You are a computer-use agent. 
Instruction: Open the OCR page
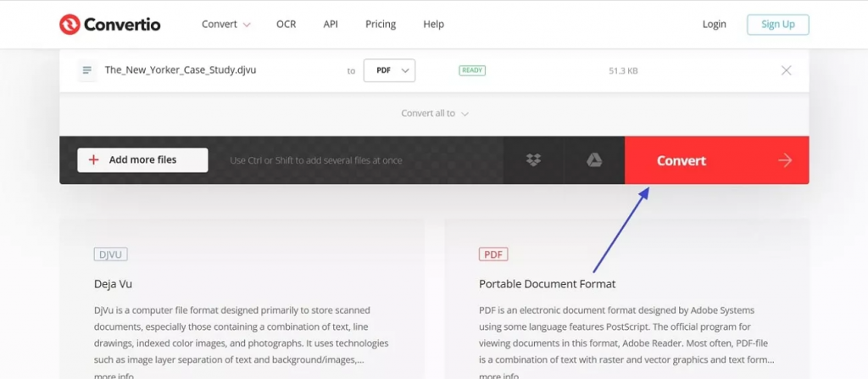point(287,25)
